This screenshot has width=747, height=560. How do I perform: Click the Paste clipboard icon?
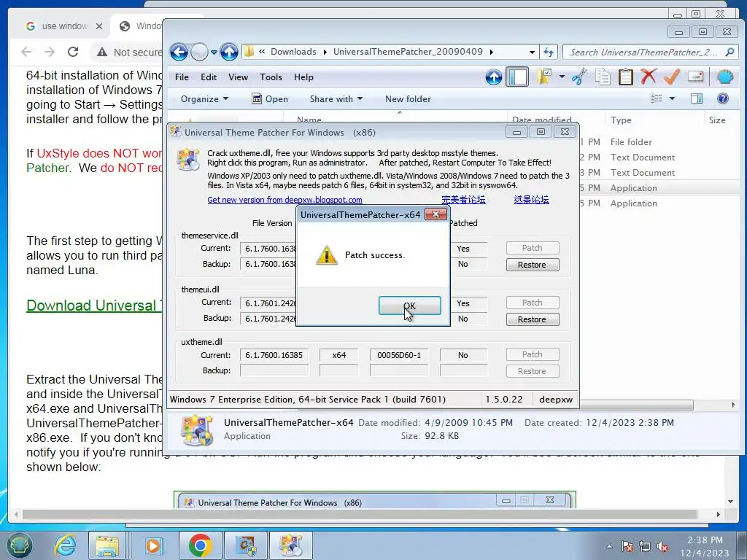pyautogui.click(x=625, y=77)
